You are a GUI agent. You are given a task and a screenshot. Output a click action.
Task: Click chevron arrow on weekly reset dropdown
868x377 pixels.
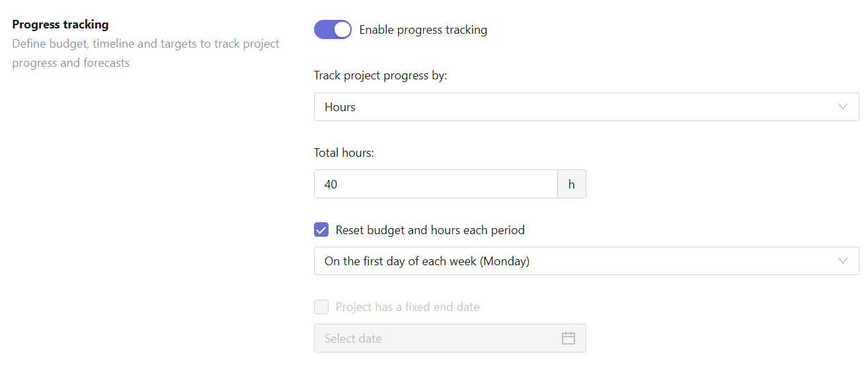click(843, 261)
